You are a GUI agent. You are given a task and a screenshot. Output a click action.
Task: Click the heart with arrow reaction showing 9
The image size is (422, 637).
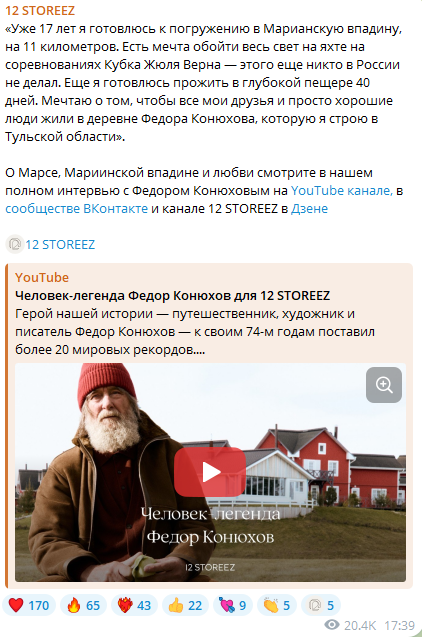tap(233, 605)
